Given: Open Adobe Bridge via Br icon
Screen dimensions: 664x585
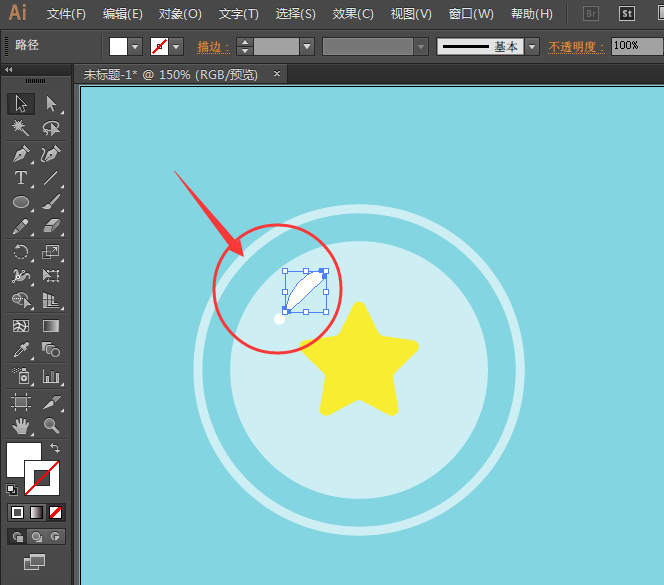Looking at the screenshot, I should [591, 14].
